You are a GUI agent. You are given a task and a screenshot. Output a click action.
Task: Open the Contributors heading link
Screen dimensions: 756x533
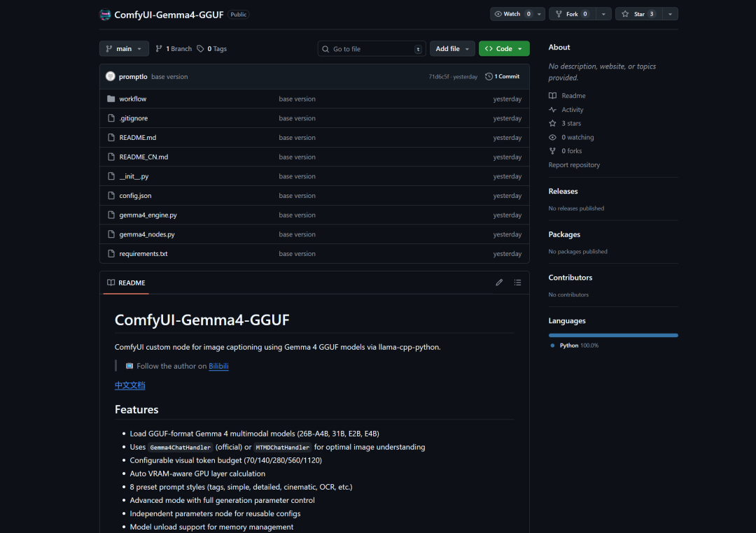click(x=570, y=278)
